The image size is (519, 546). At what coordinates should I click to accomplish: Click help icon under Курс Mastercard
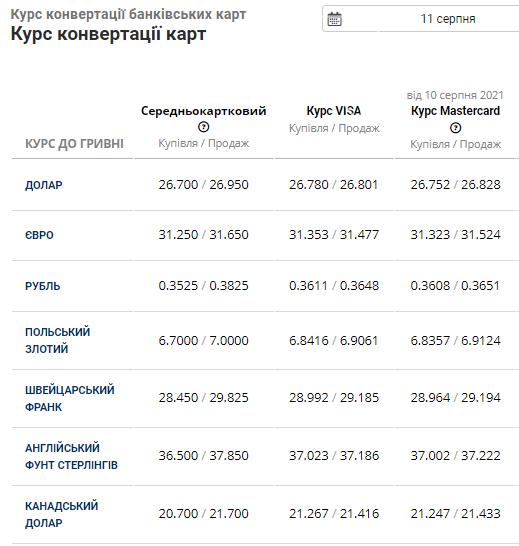click(455, 128)
